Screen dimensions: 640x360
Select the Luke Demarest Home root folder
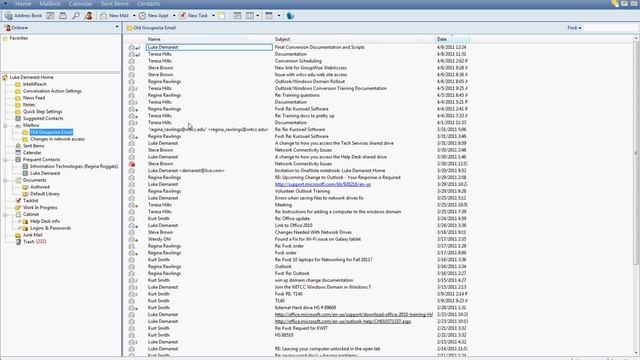[31, 77]
